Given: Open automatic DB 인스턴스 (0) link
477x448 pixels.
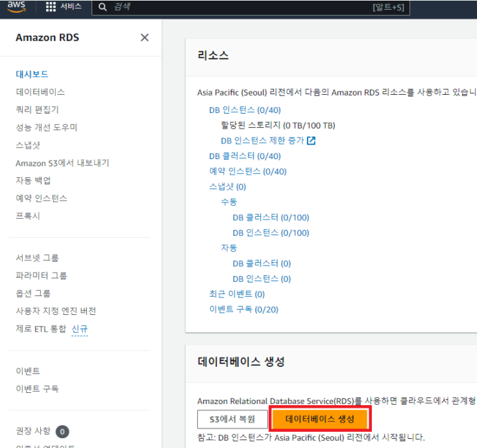Looking at the screenshot, I should [x=262, y=279].
